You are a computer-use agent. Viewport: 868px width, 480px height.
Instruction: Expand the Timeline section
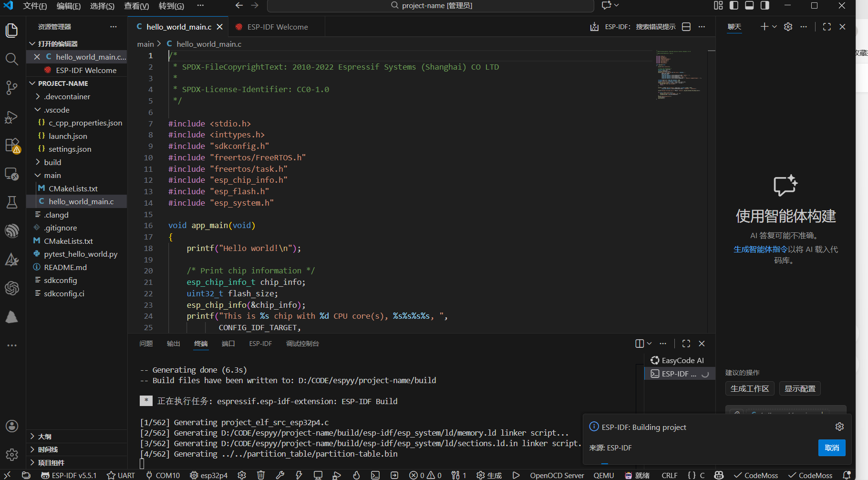pyautogui.click(x=76, y=449)
